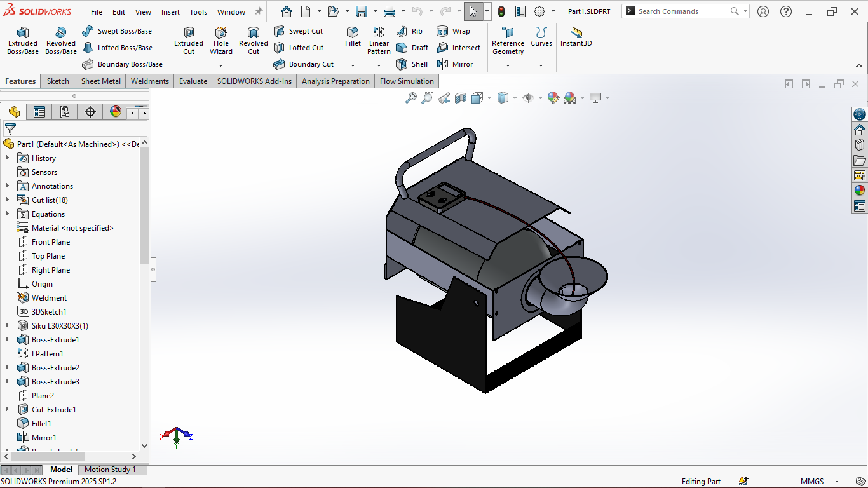
Task: Open Design Library in the task pane
Action: 860,145
